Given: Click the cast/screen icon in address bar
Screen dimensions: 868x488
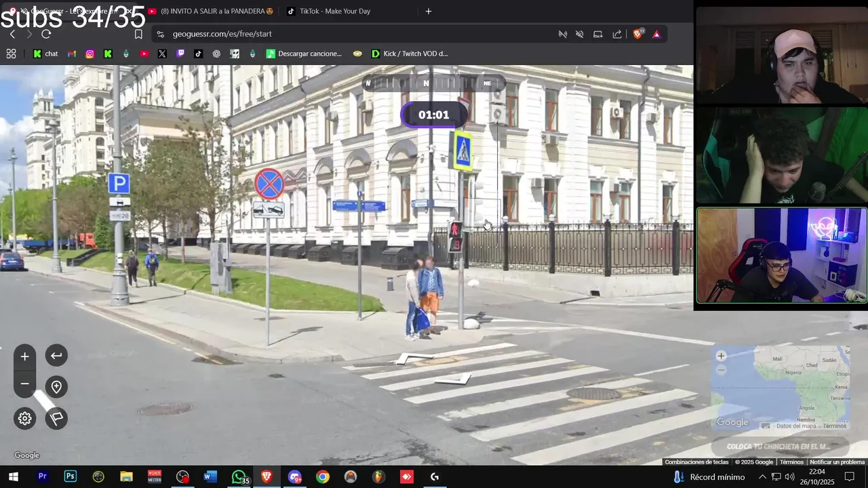Looking at the screenshot, I should [598, 34].
